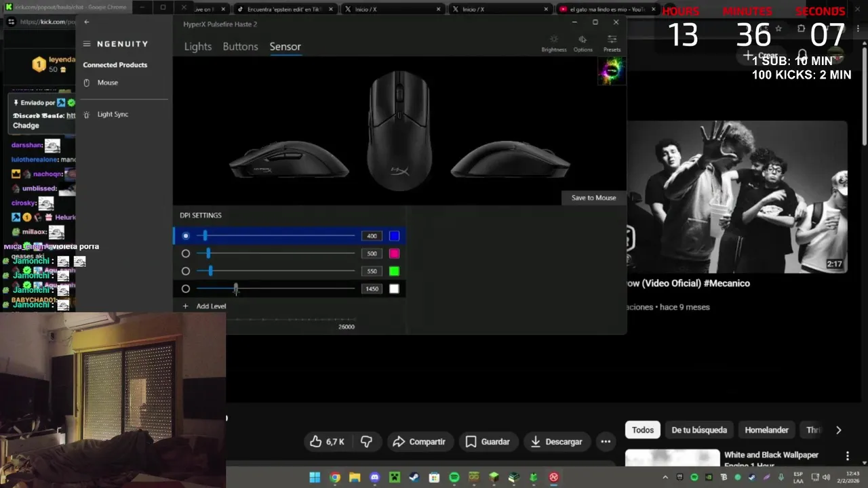
Task: Click the 550 DPI slider handle
Action: tap(210, 271)
